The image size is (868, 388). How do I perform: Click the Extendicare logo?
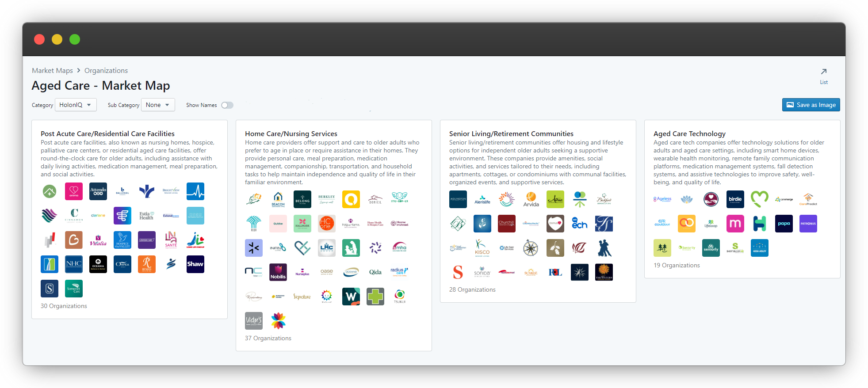click(171, 216)
